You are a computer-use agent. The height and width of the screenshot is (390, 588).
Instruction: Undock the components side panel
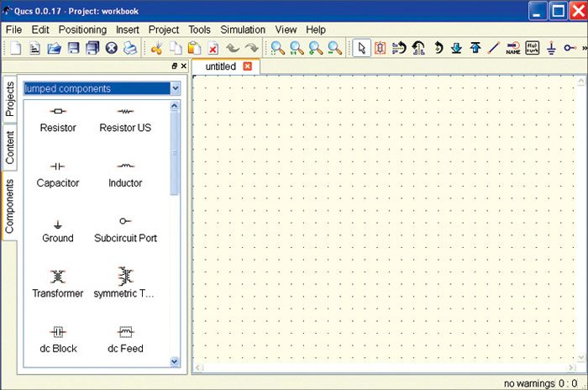pos(174,66)
